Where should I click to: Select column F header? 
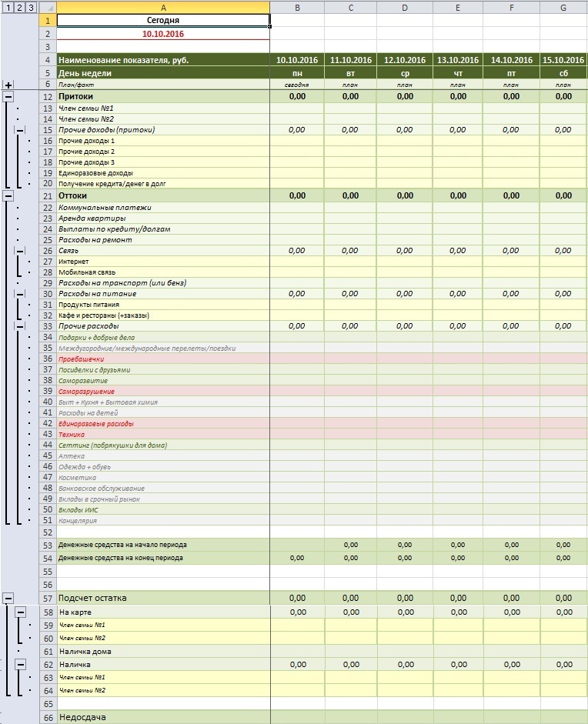pos(511,8)
